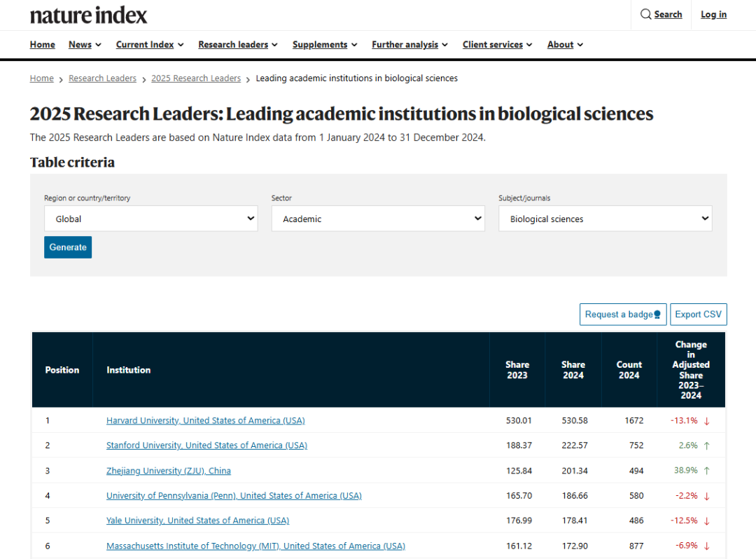
Task: Click the Share 2024 column header
Action: click(x=573, y=370)
